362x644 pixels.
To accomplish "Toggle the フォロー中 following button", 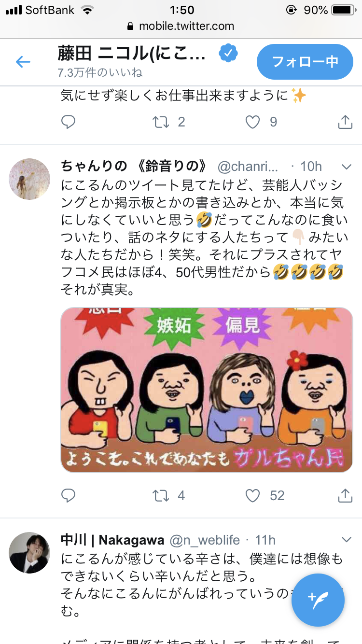I will [x=305, y=62].
